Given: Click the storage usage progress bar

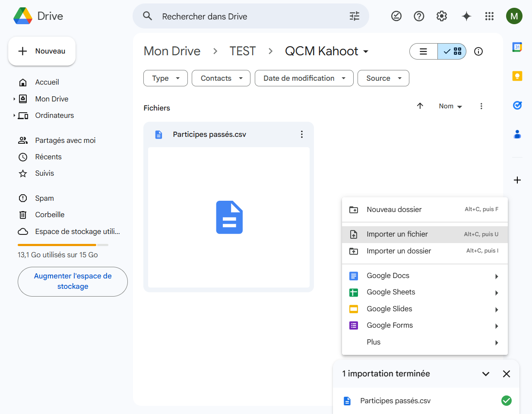Looking at the screenshot, I should click(63, 245).
